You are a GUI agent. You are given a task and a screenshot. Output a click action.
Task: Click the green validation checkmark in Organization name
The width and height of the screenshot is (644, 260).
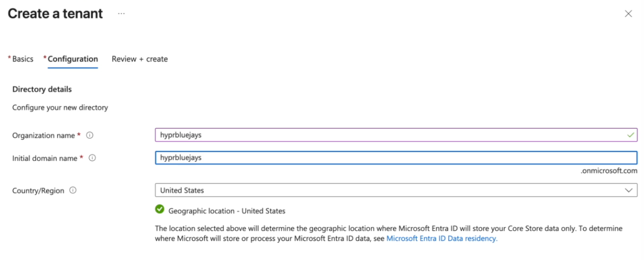(x=630, y=135)
